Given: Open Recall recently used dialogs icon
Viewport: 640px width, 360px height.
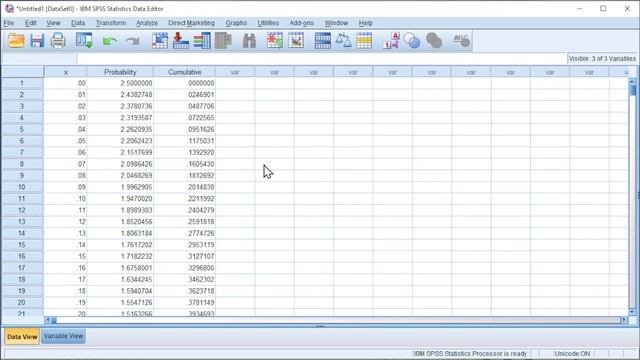Looking at the screenshot, I should tap(84, 41).
